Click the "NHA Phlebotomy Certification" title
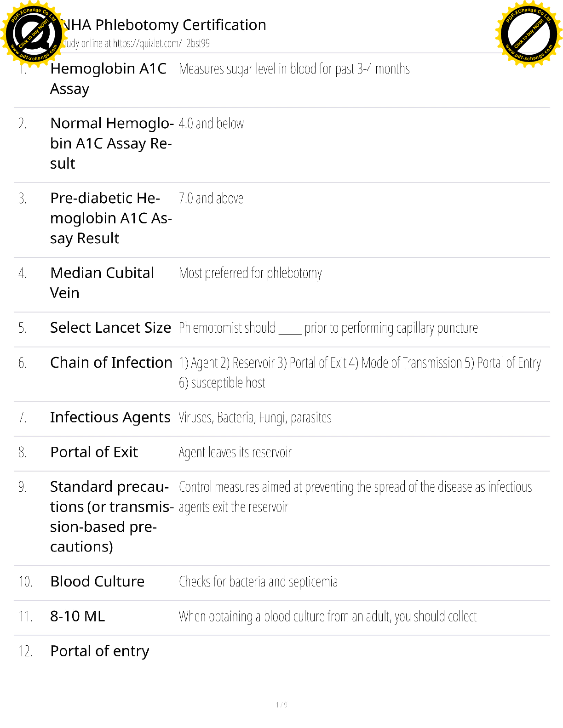Image resolution: width=563 pixels, height=728 pixels. [164, 25]
